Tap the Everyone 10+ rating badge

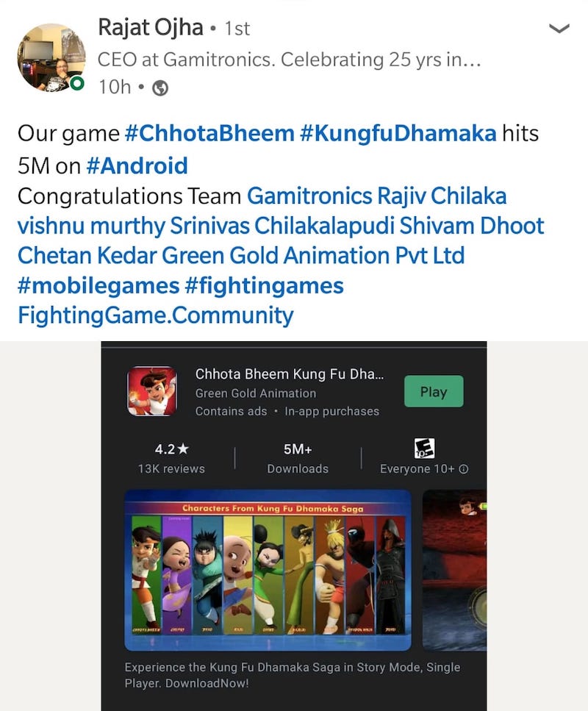[424, 448]
